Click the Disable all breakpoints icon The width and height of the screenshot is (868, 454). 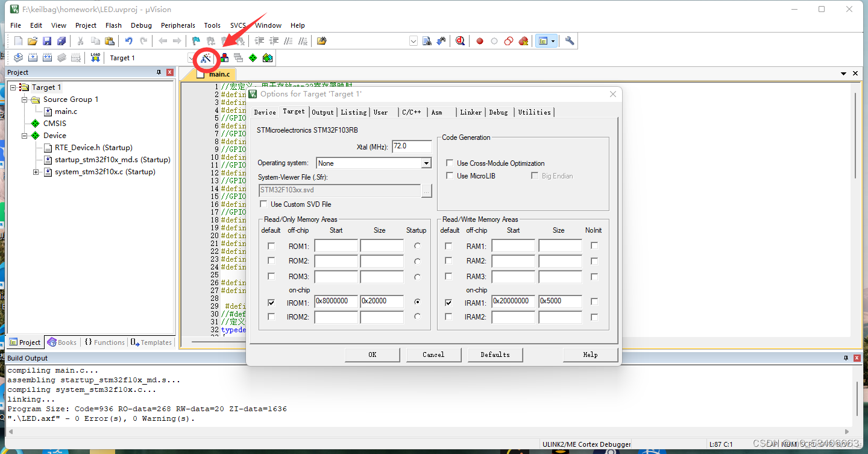(509, 41)
